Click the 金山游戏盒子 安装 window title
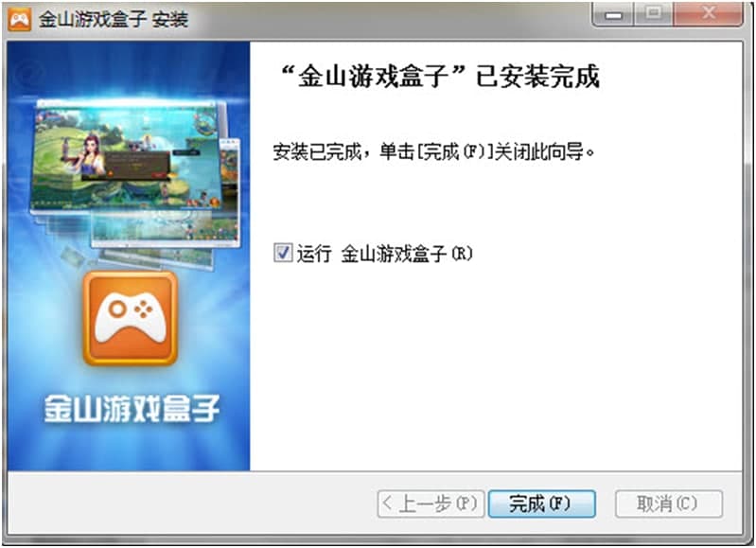This screenshot has height=548, width=756. point(114,20)
